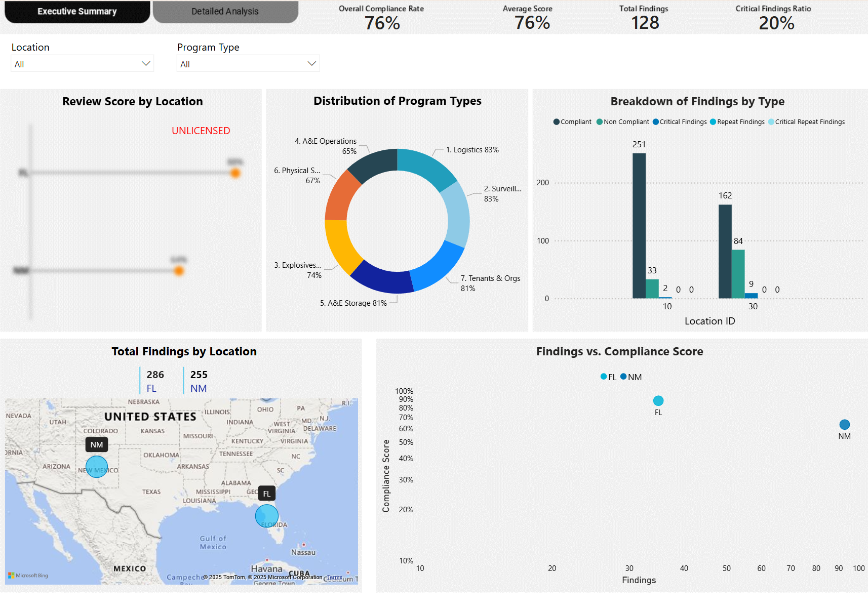Click the FL legend dot above the scatter chart
868x614 pixels.
coord(603,377)
